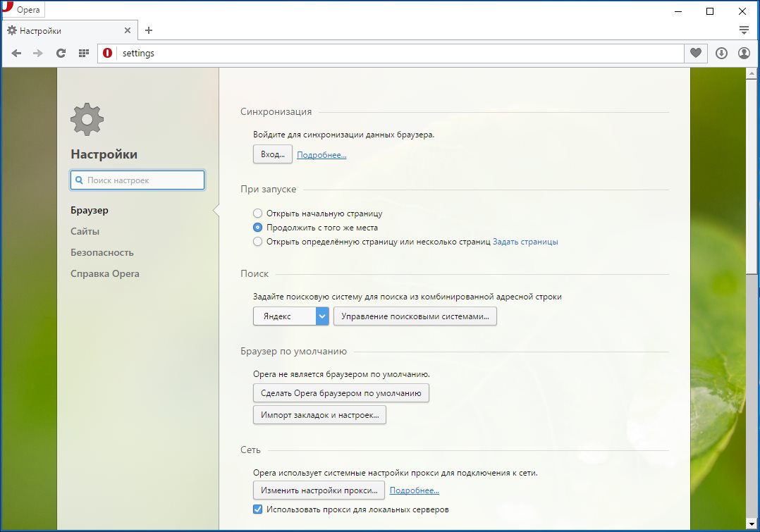Reload the current page
760x532 pixels.
click(x=61, y=54)
